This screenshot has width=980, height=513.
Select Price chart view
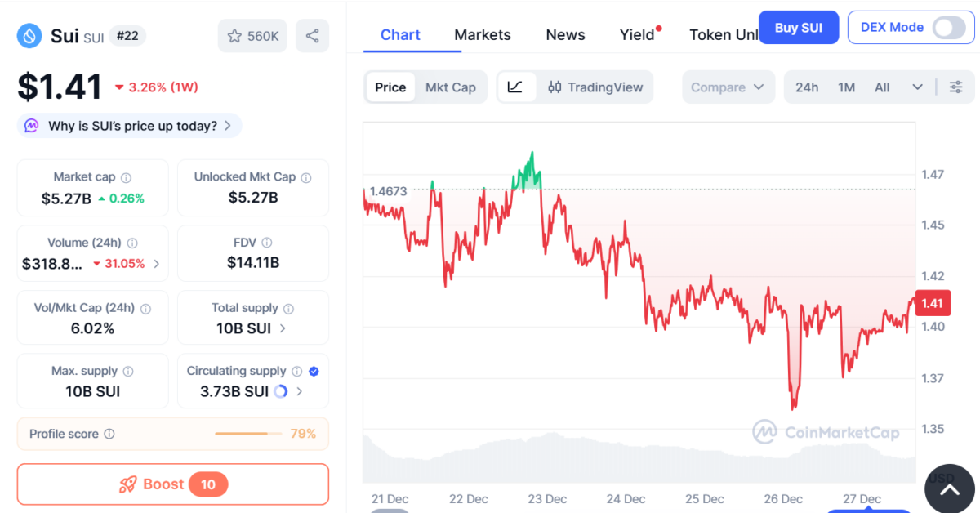click(x=390, y=87)
